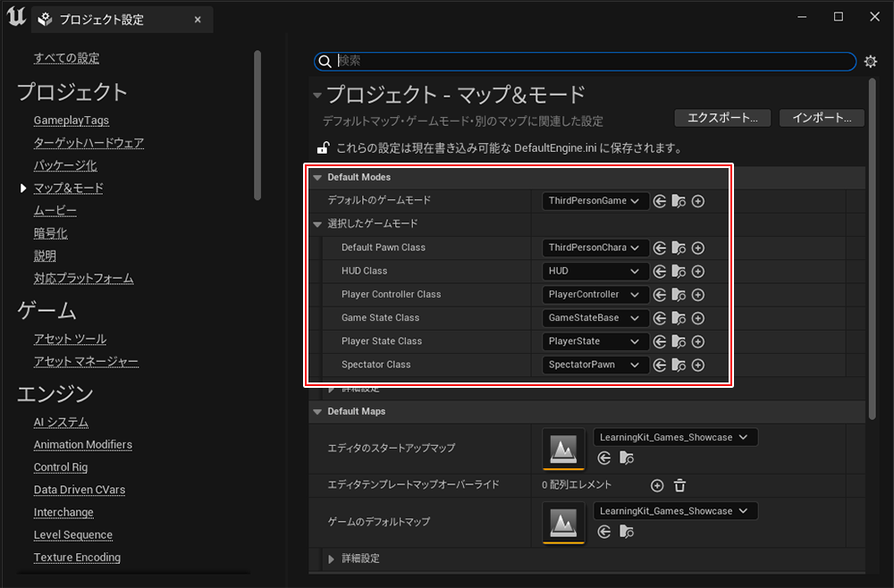Open the Default GameMode ThirdPersonGame dropdown
Image resolution: width=894 pixels, height=588 pixels.
coord(595,201)
